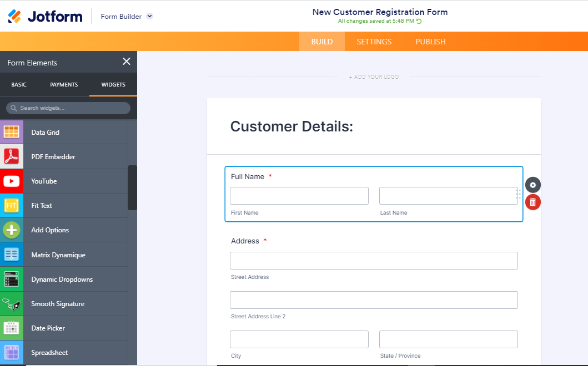Select the Add Options widget icon
The height and width of the screenshot is (366, 588).
[12, 230]
